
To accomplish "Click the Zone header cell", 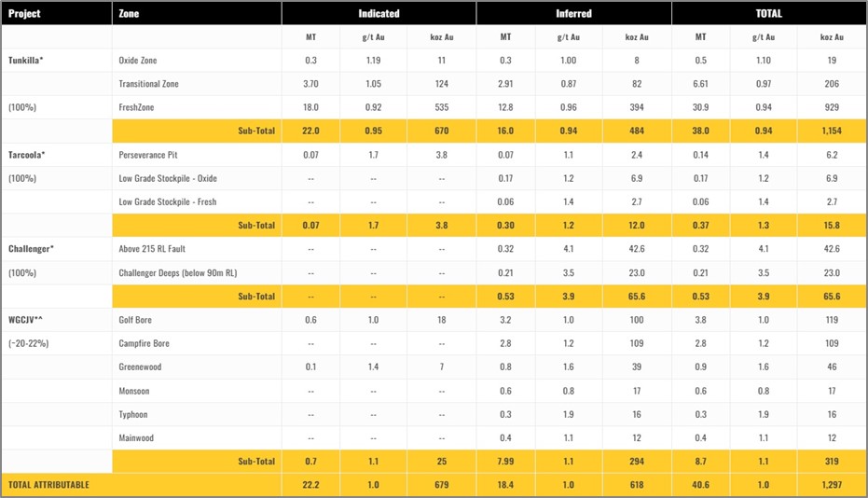I will coord(130,14).
